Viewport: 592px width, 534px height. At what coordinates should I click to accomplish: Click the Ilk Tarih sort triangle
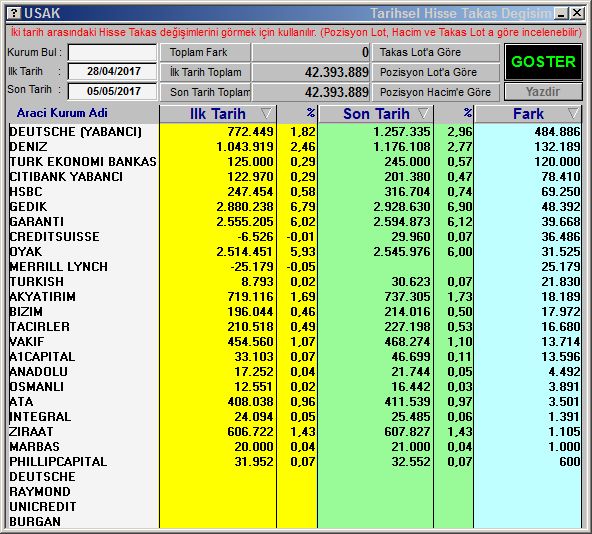(266, 113)
